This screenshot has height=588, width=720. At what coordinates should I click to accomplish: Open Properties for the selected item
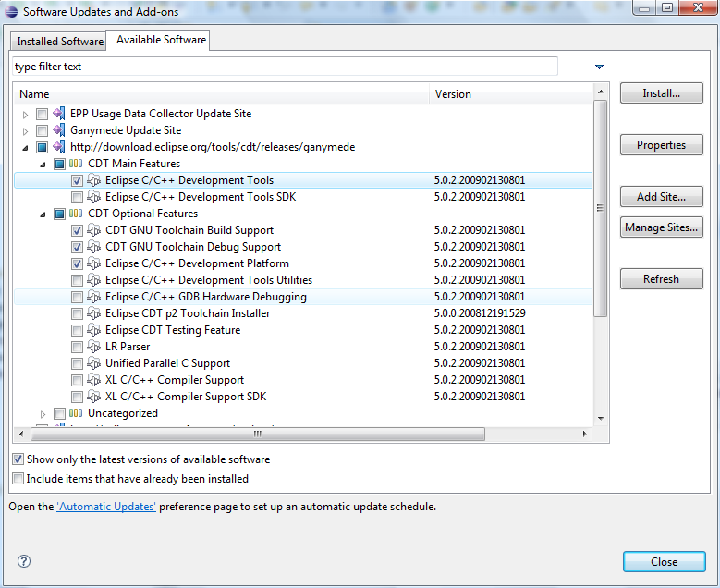click(661, 145)
